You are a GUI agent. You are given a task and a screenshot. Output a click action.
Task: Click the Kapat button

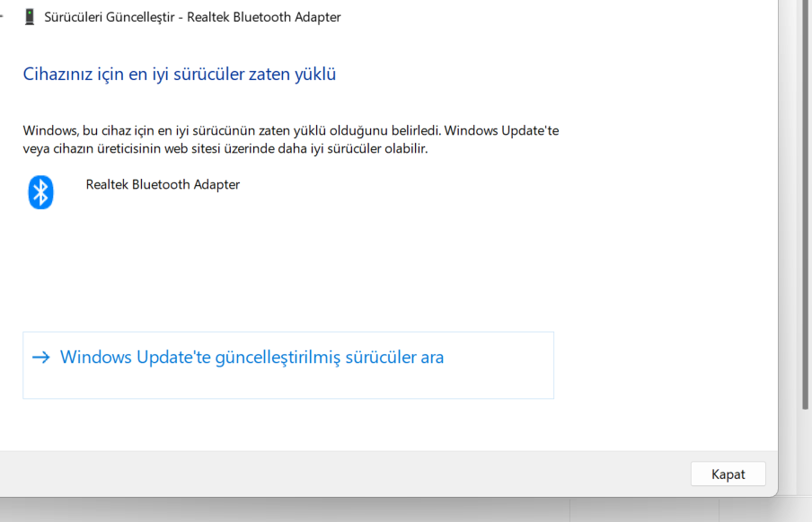tap(728, 473)
